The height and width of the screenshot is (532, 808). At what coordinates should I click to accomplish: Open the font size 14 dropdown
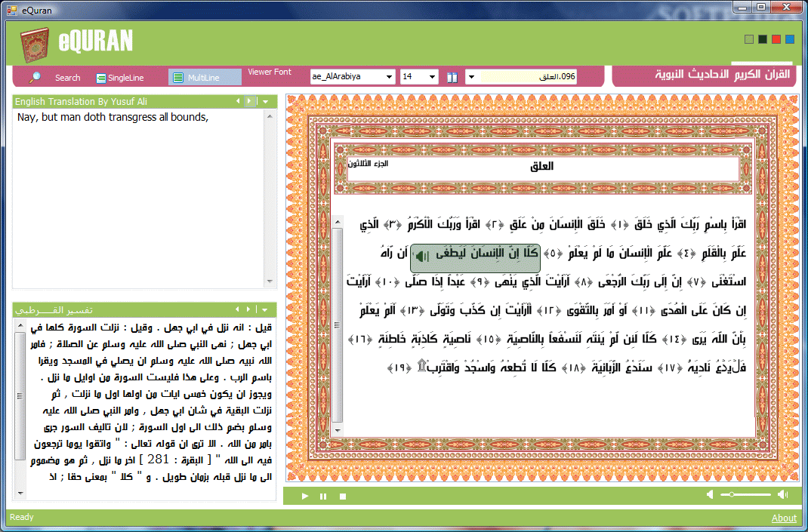[x=419, y=77]
